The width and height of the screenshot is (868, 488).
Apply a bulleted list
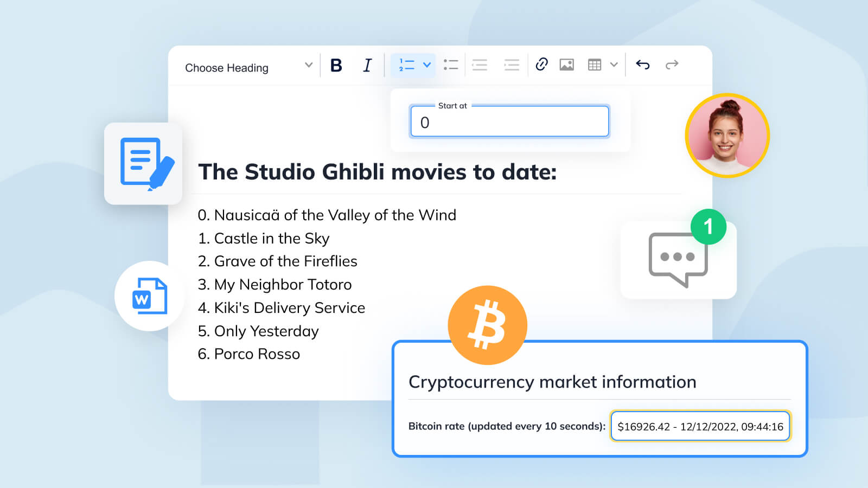(451, 65)
